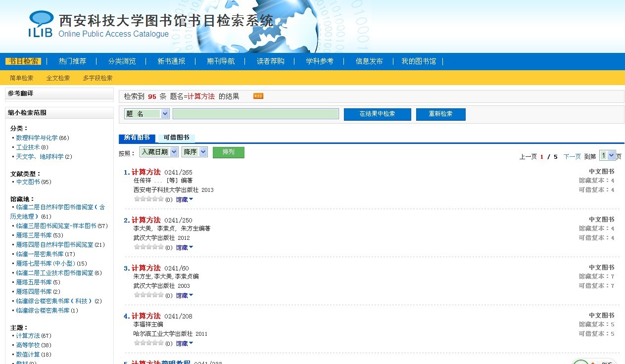
Task: Open result 5 计算方法简明教程 title
Action: 161,362
